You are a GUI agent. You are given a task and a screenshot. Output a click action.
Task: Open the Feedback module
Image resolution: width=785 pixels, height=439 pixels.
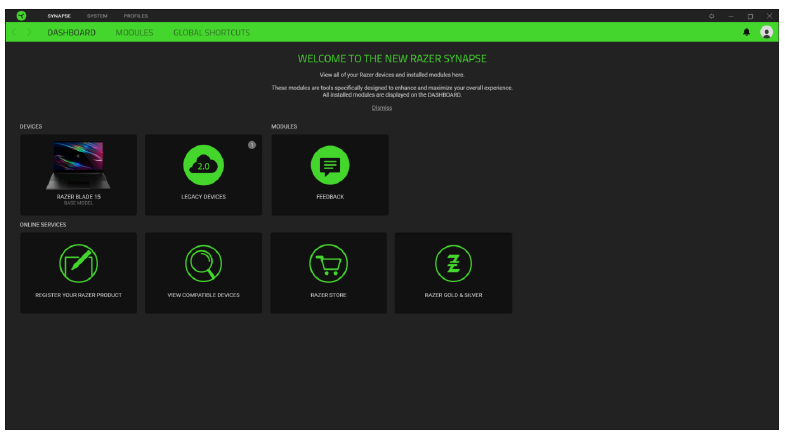pyautogui.click(x=330, y=175)
